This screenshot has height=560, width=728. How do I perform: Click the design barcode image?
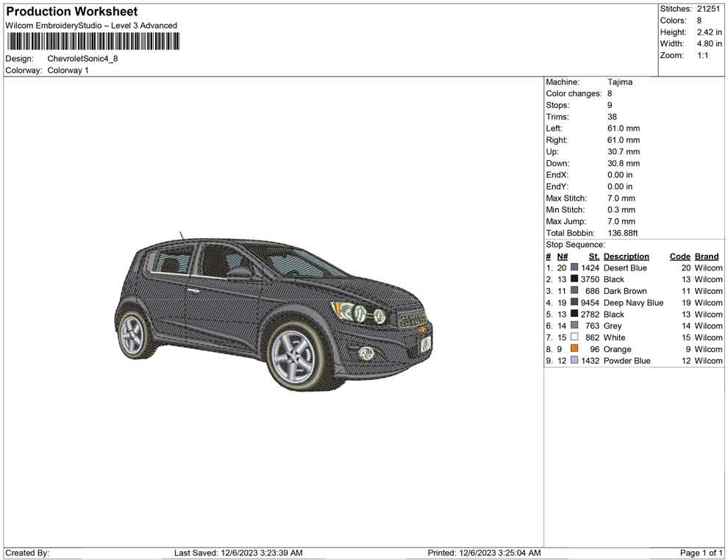tap(93, 42)
